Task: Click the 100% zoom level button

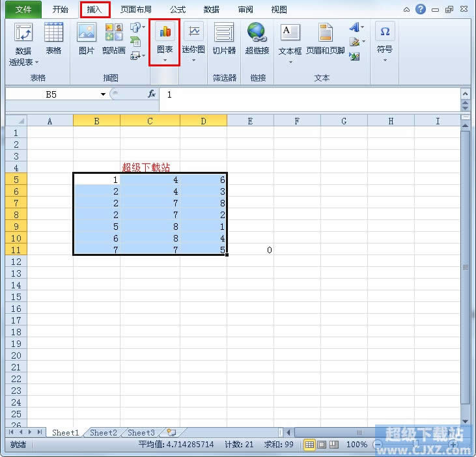Action: [x=357, y=445]
